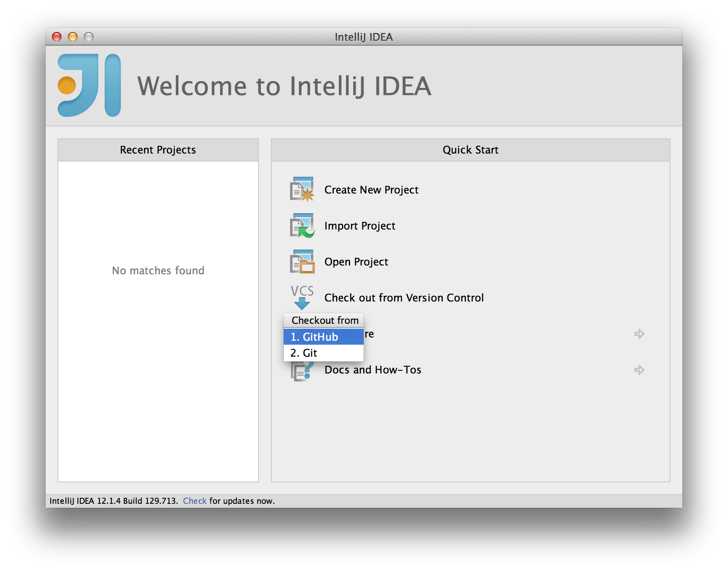Click the IntelliJ IDEA window title
The height and width of the screenshot is (571, 728).
click(x=364, y=37)
